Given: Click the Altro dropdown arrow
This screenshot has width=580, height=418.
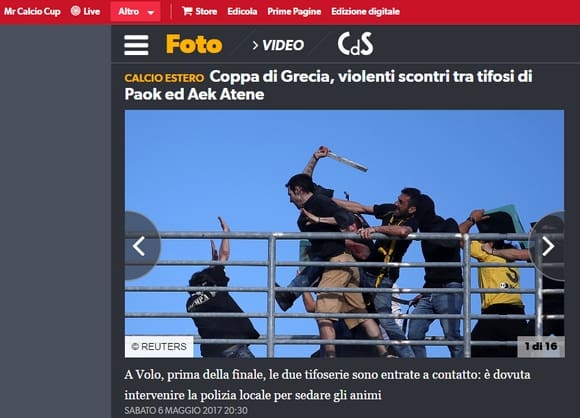Looking at the screenshot, I should click(151, 12).
